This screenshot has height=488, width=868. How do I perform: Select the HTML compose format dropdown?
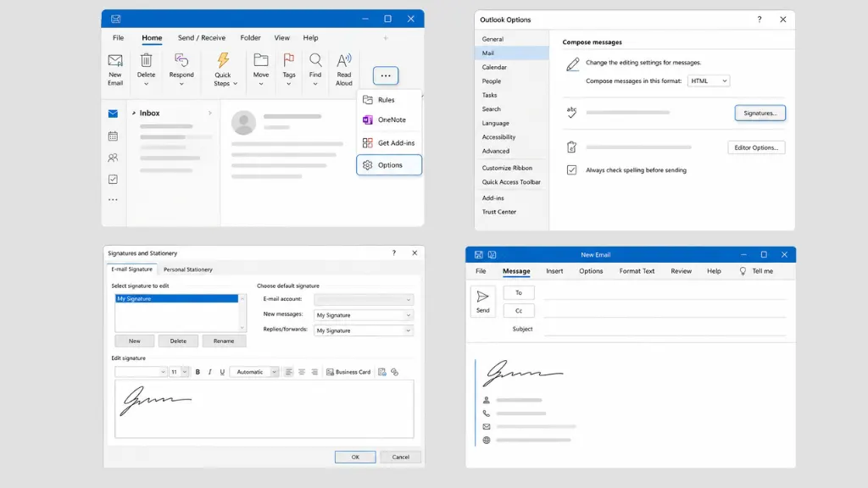[709, 81]
